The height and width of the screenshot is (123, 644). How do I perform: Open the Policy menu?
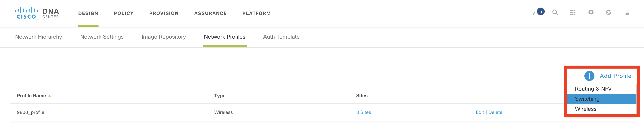(124, 13)
